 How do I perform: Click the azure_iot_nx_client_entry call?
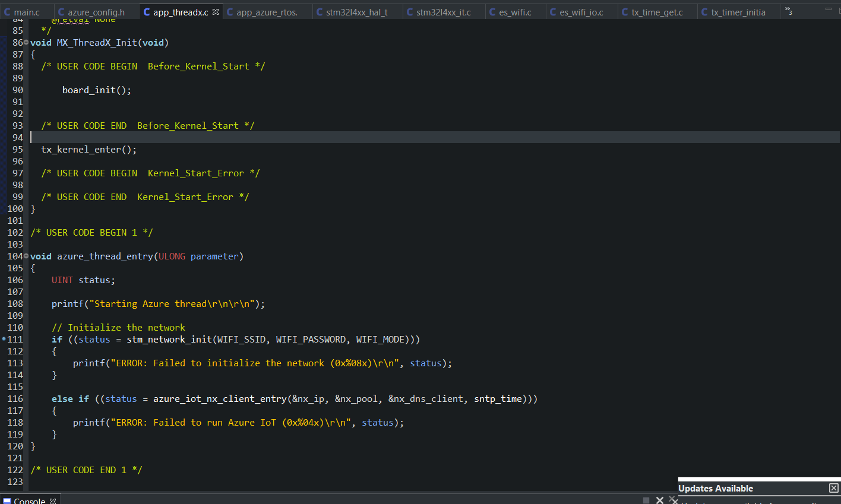click(220, 399)
